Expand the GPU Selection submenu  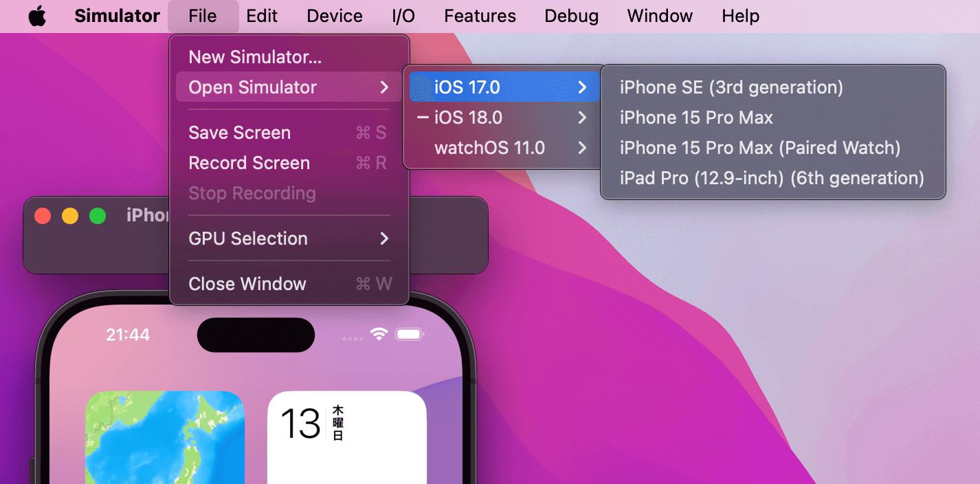[x=289, y=239]
